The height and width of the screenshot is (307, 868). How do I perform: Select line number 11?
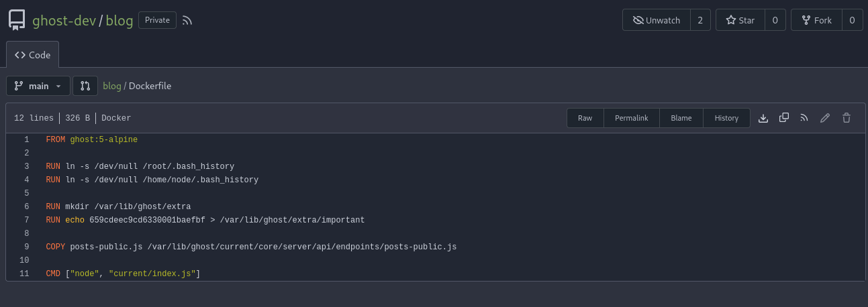click(x=25, y=273)
